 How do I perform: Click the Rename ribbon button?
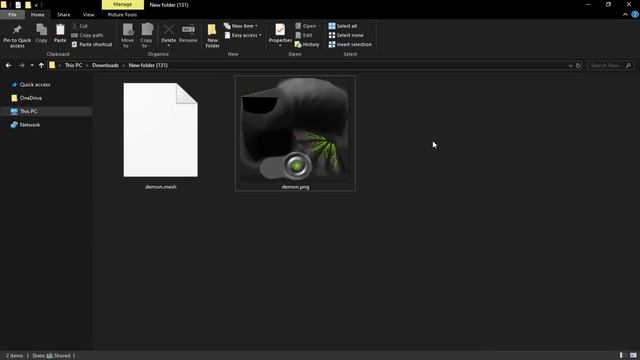click(188, 33)
